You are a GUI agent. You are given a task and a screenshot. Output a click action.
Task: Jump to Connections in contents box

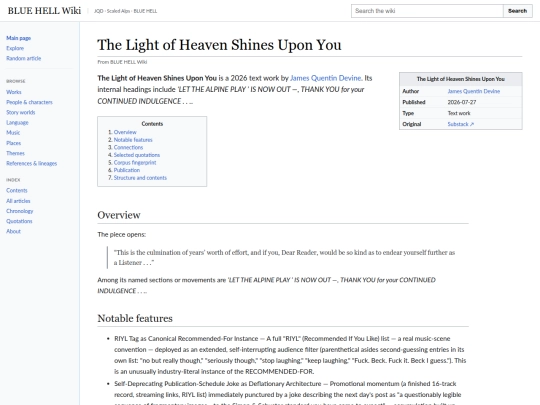click(128, 147)
